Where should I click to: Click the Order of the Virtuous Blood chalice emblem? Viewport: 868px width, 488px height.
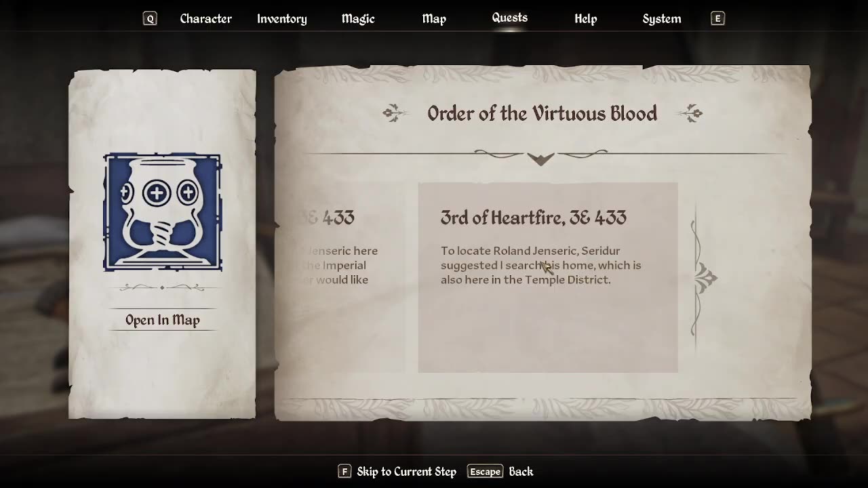point(162,213)
